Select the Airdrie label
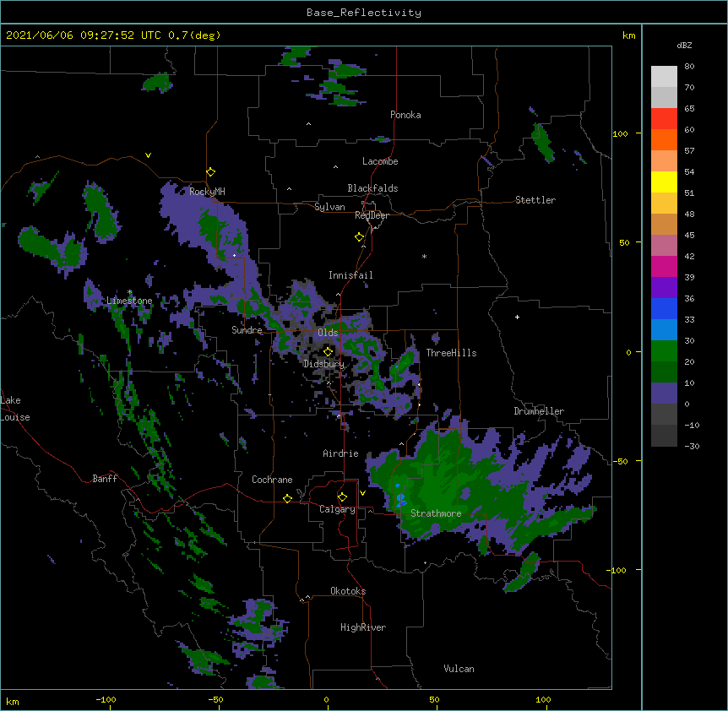The height and width of the screenshot is (711, 728). (341, 453)
